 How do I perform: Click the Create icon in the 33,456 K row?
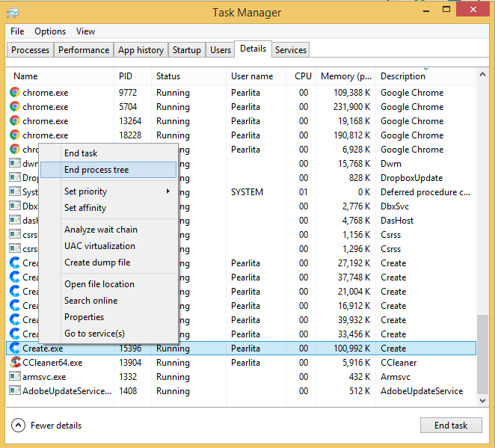tap(15, 334)
